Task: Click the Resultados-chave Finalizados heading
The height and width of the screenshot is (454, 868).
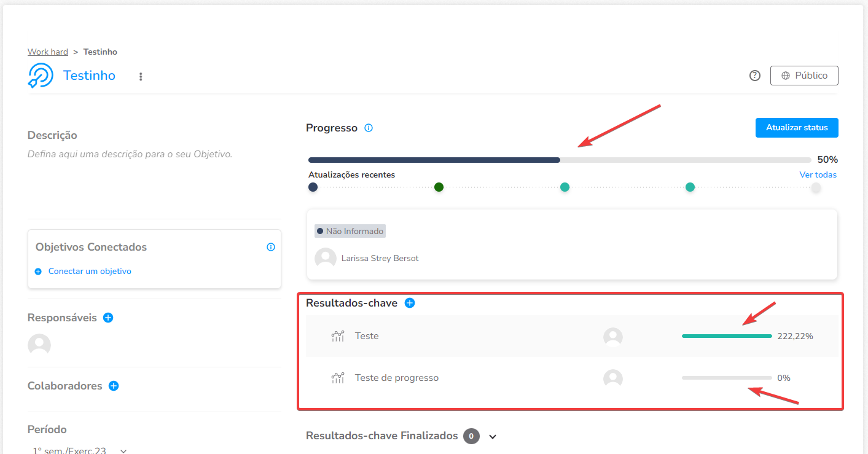Action: pos(382,436)
